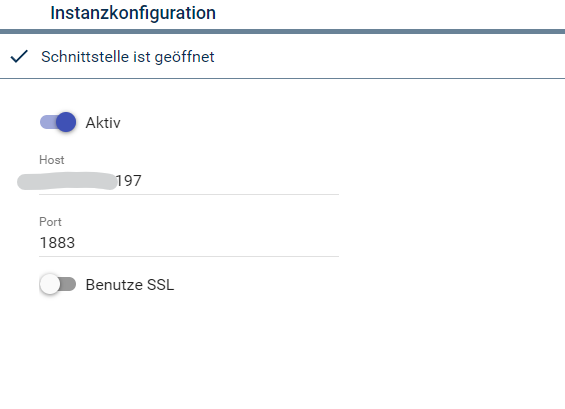Click the Benutze SSL label text
This screenshot has height=409, width=565.
tap(130, 285)
